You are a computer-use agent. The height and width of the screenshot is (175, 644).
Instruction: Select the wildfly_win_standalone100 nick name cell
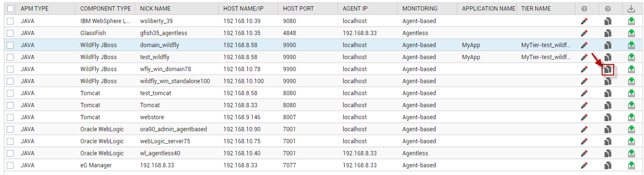pos(175,81)
